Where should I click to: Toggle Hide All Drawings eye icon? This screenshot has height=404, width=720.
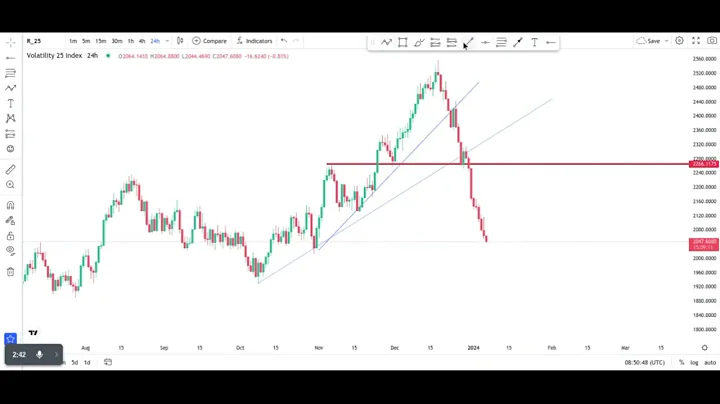click(11, 251)
